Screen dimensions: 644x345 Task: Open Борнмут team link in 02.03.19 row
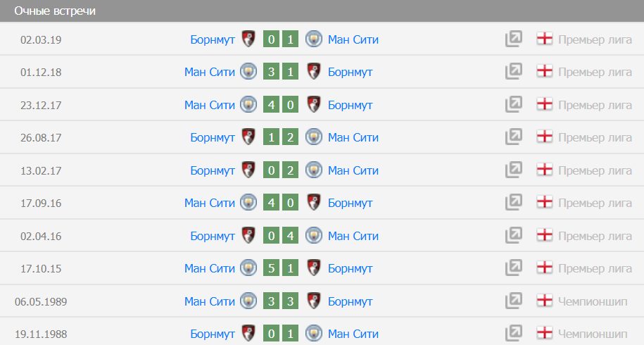pos(213,39)
